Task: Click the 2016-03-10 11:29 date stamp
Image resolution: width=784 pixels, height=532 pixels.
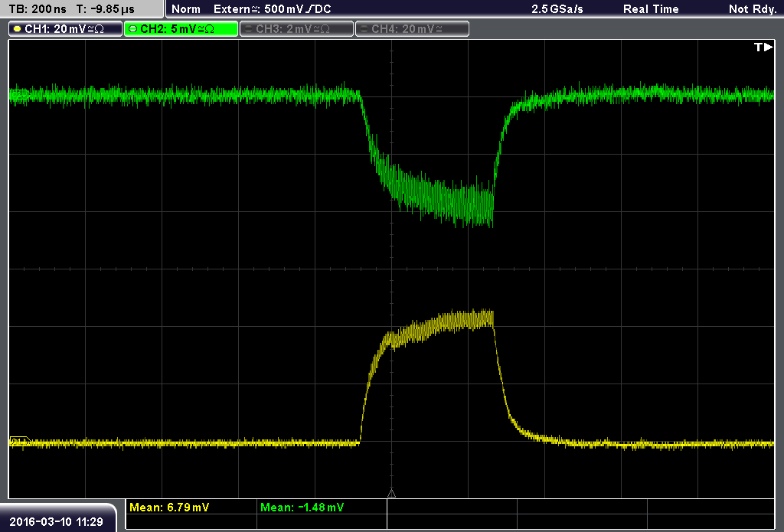Action: point(56,522)
